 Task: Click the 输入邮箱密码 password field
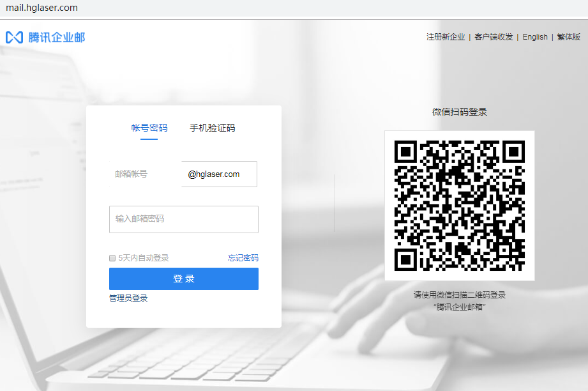(183, 219)
